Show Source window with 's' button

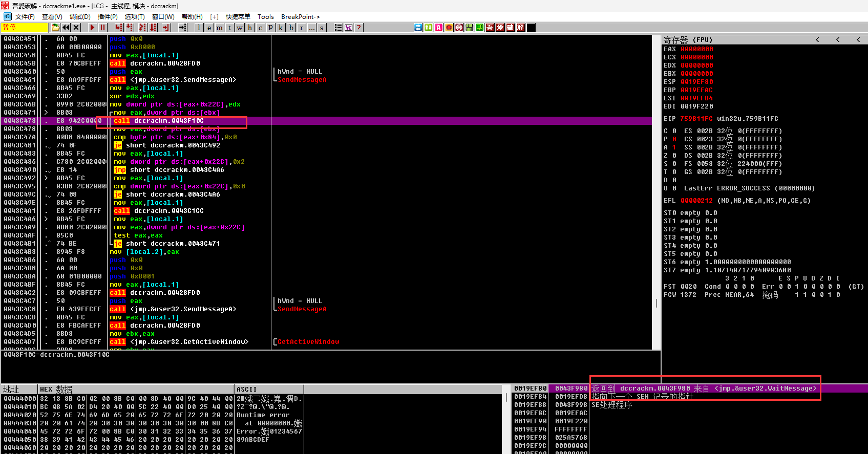(x=322, y=28)
